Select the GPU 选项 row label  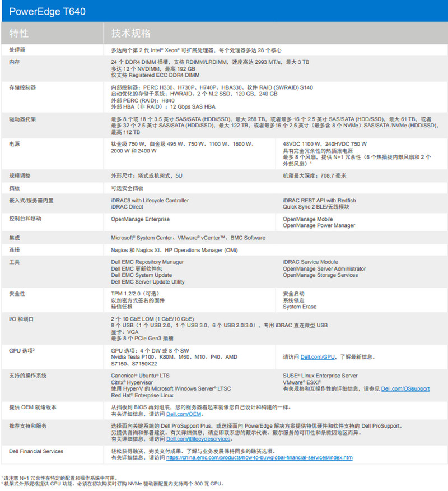(x=22, y=351)
